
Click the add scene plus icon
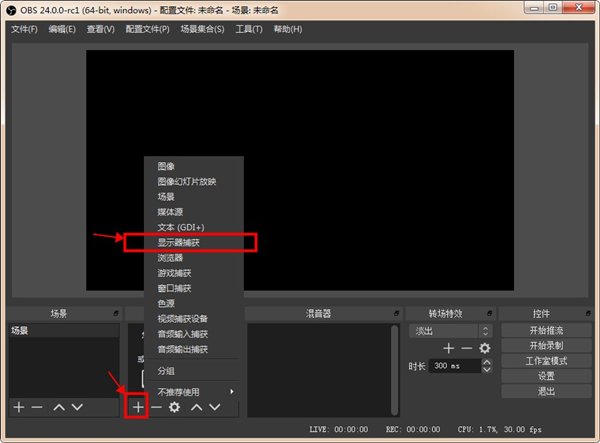click(19, 407)
